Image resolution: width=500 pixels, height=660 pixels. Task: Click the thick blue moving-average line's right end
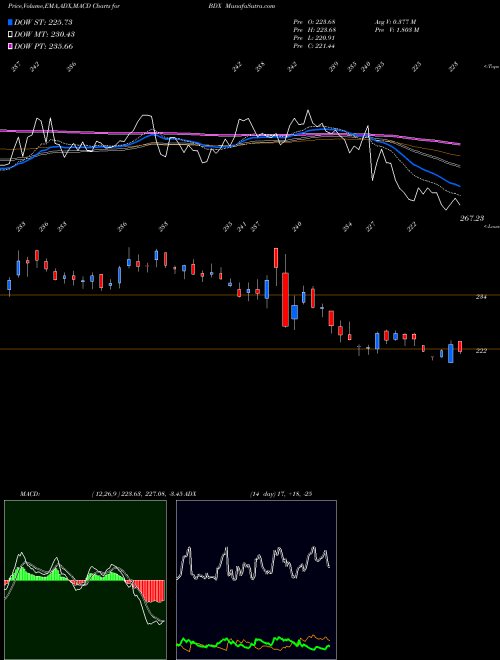click(459, 186)
